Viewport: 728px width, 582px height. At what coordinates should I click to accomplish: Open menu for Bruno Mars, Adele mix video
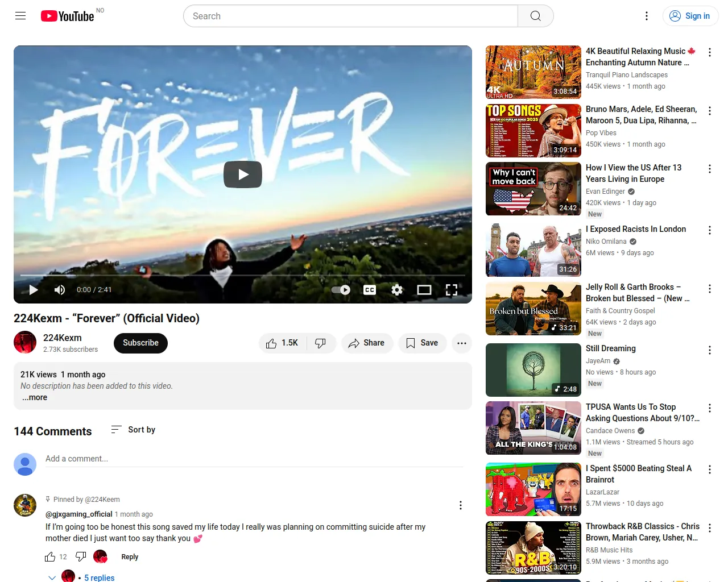pos(710,111)
